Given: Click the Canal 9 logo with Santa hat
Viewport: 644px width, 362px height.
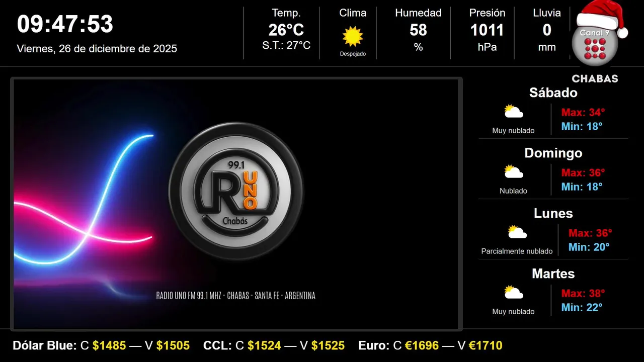Looking at the screenshot, I should (599, 34).
